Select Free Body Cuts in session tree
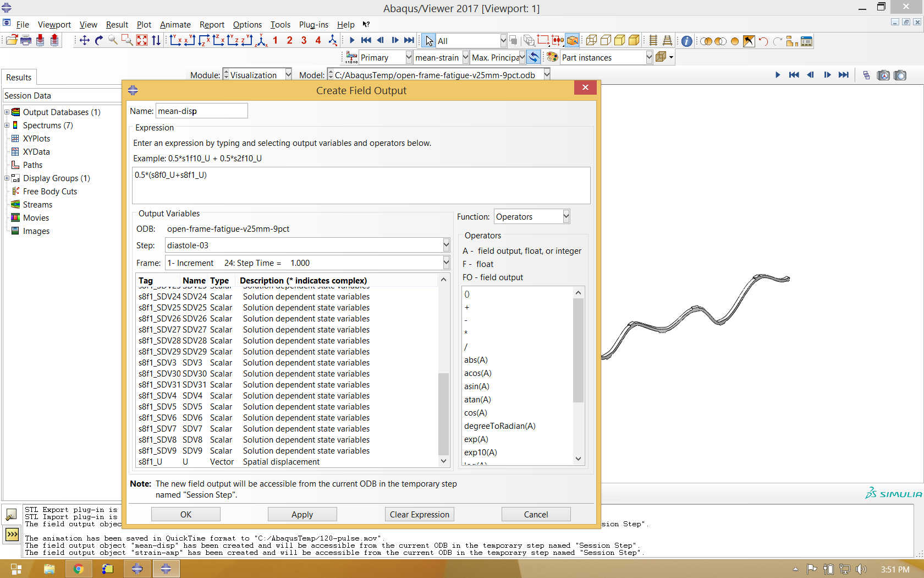Screen dimensions: 924x578 (x=50, y=191)
